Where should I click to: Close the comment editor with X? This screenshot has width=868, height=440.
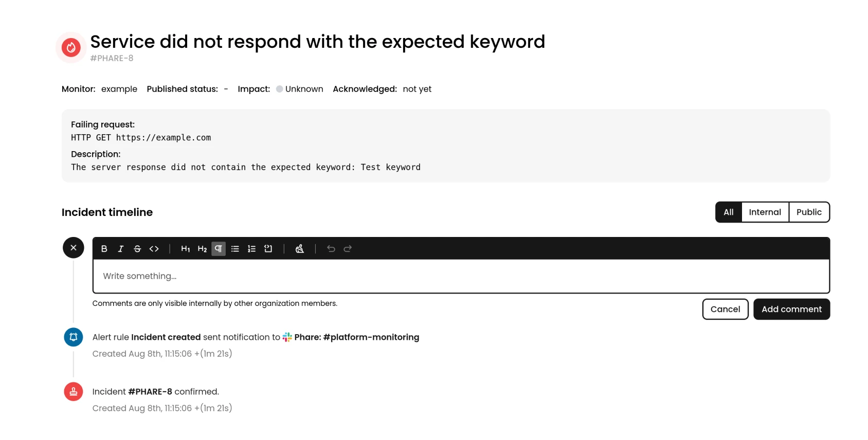coord(74,248)
